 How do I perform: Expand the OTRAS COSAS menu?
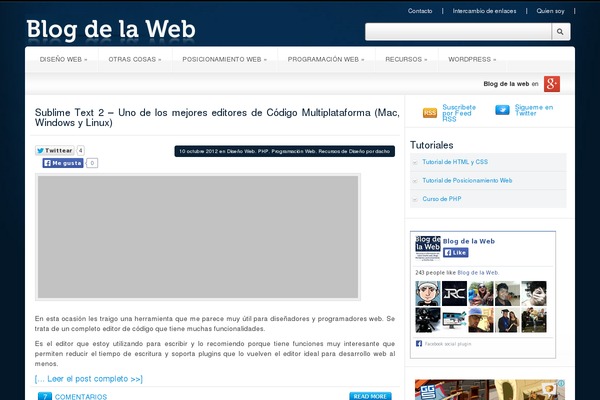click(135, 59)
